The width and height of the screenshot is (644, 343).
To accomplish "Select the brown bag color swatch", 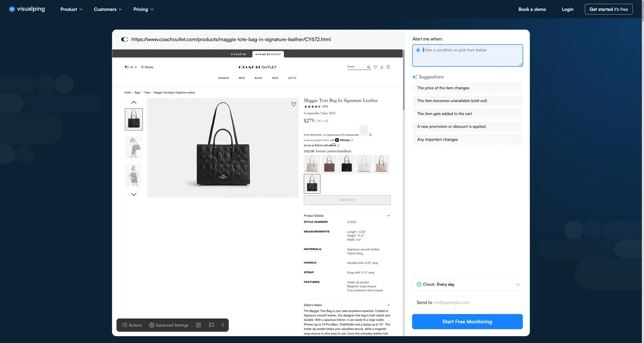I will pyautogui.click(x=329, y=164).
